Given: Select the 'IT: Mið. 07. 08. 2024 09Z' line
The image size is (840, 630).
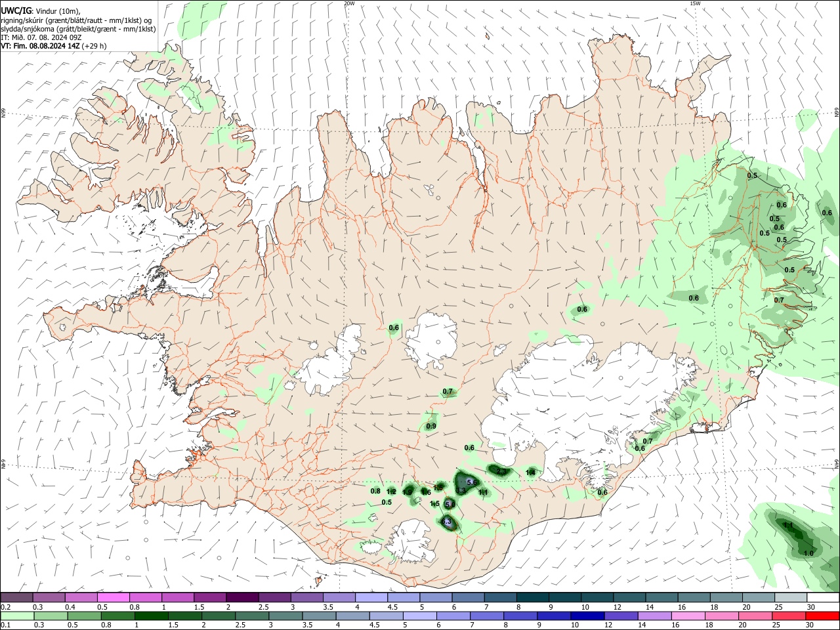Looking at the screenshot, I should tap(41, 37).
